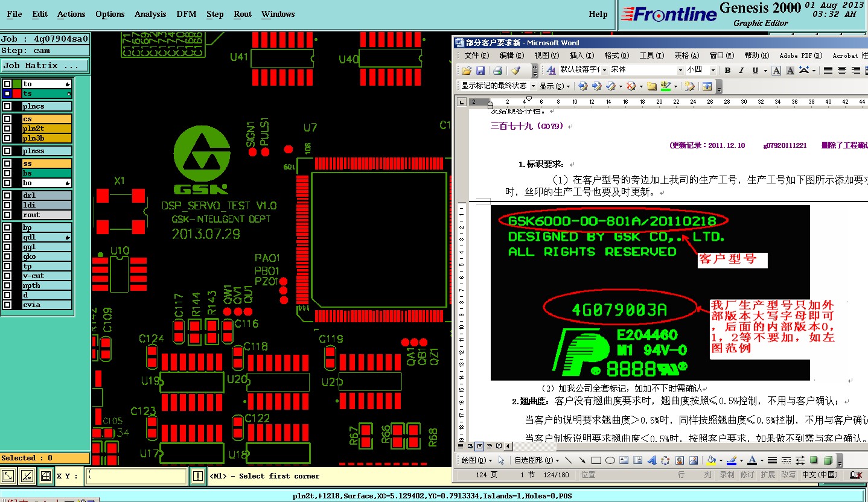Select the Format Painter brush in Word
The image size is (868, 502).
pos(515,71)
